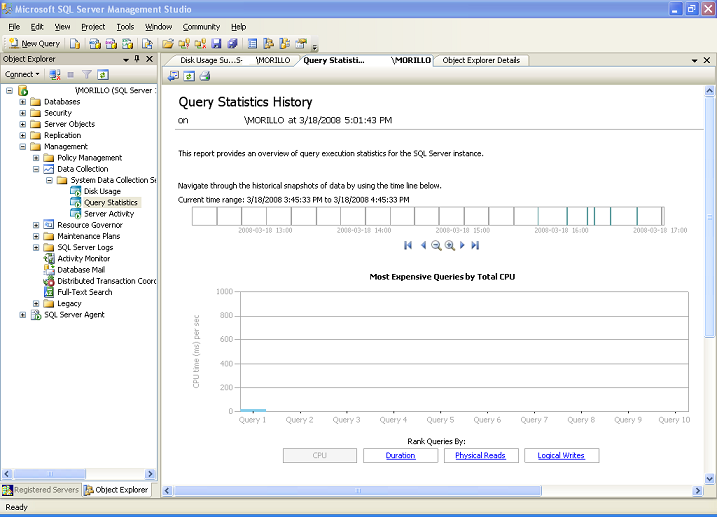Viewport: 717px width, 517px height.
Task: Open the Tools menu
Action: [124, 26]
